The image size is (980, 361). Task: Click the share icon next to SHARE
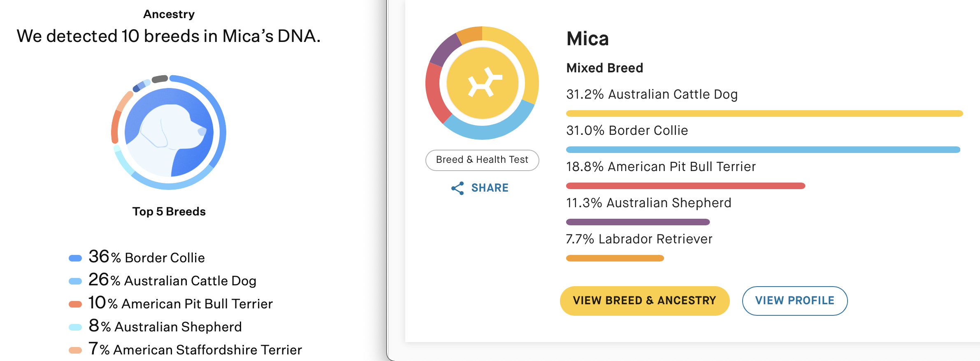(457, 188)
